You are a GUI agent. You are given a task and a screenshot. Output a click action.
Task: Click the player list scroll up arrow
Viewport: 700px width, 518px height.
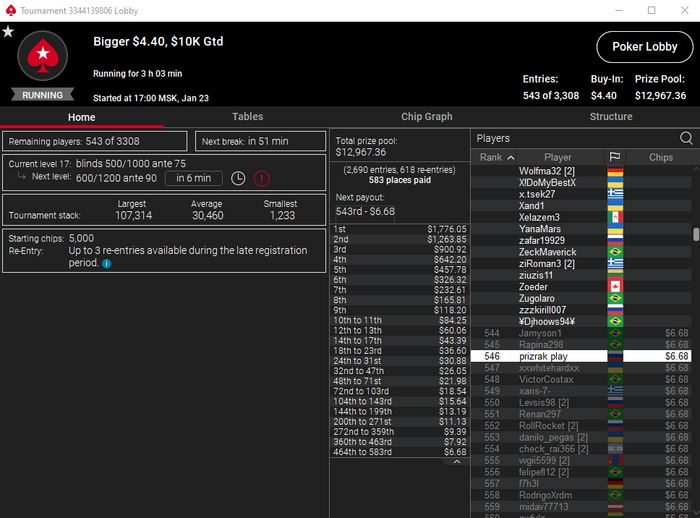coord(696,169)
